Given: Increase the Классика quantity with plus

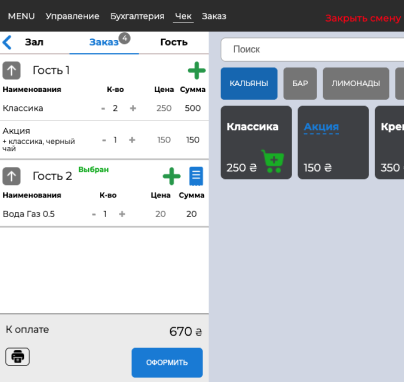Looking at the screenshot, I should pos(133,108).
